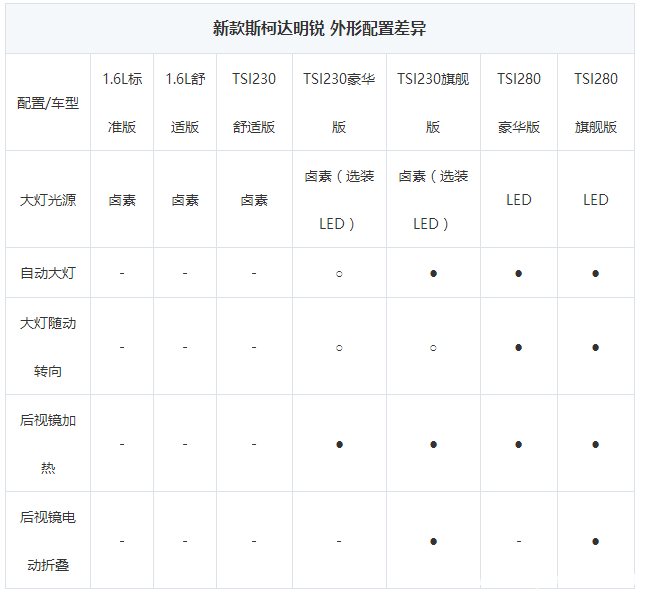Click the 后视镜加热 row label
Screen dimensions: 646x589
click(47, 443)
